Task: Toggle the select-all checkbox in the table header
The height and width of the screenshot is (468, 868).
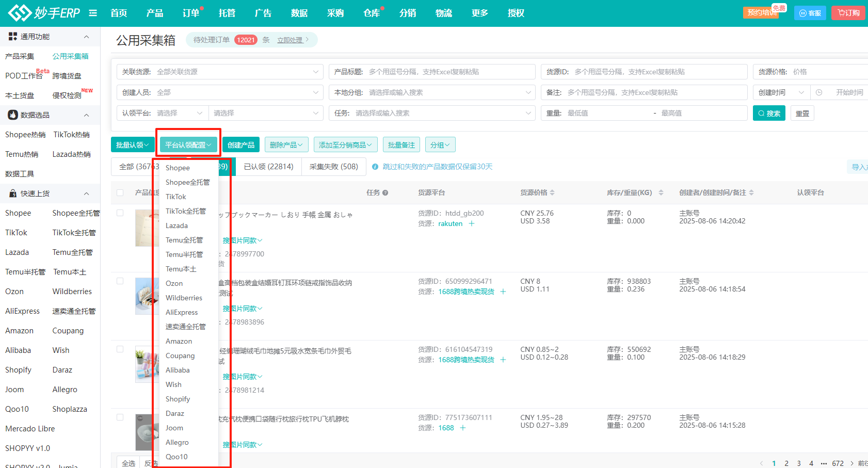Action: click(120, 192)
